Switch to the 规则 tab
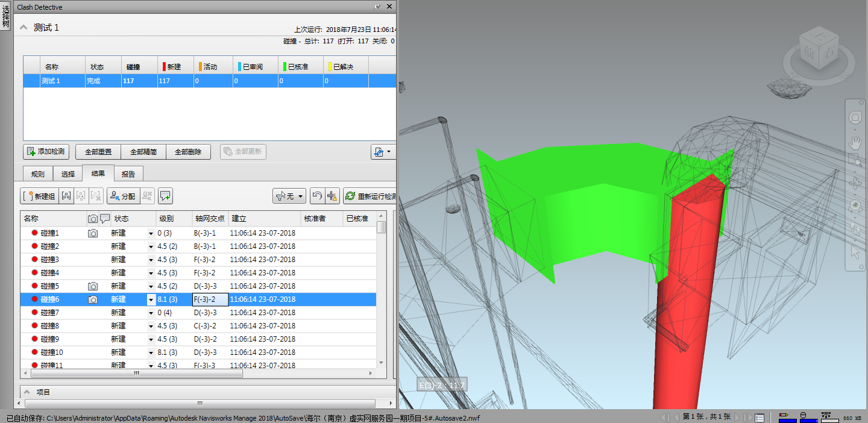Screen dimensions: 868x423 click(x=38, y=174)
